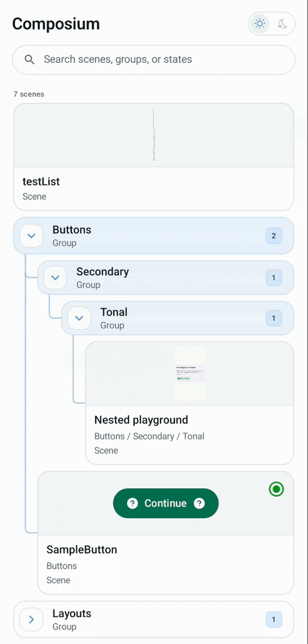308x644 pixels.
Task: Select the Secondary group label
Action: [x=103, y=271]
